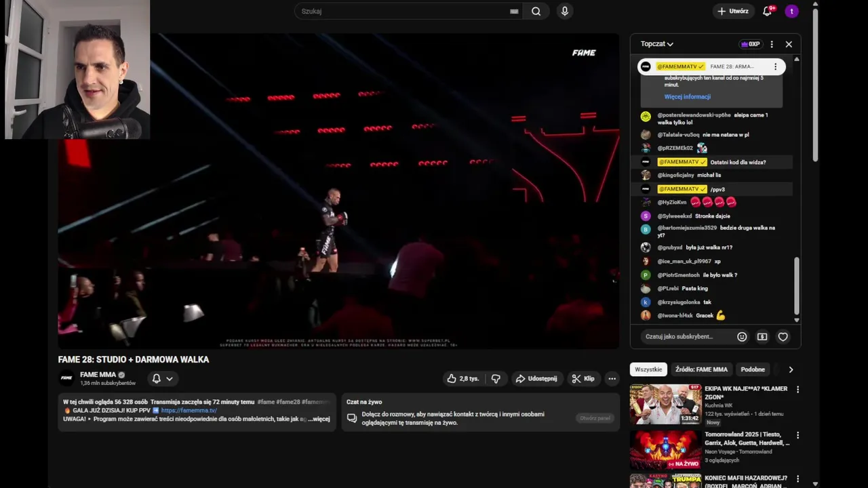Open the famemma.tv link in description

[189, 411]
